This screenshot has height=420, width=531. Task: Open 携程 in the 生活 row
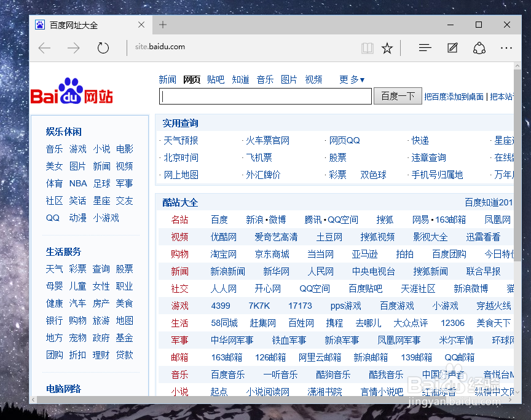pos(334,323)
